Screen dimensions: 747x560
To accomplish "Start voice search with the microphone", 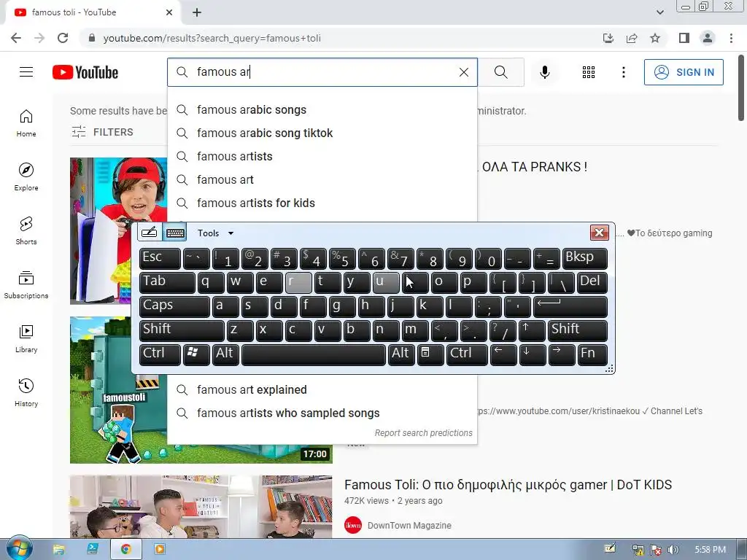I will [x=544, y=72].
